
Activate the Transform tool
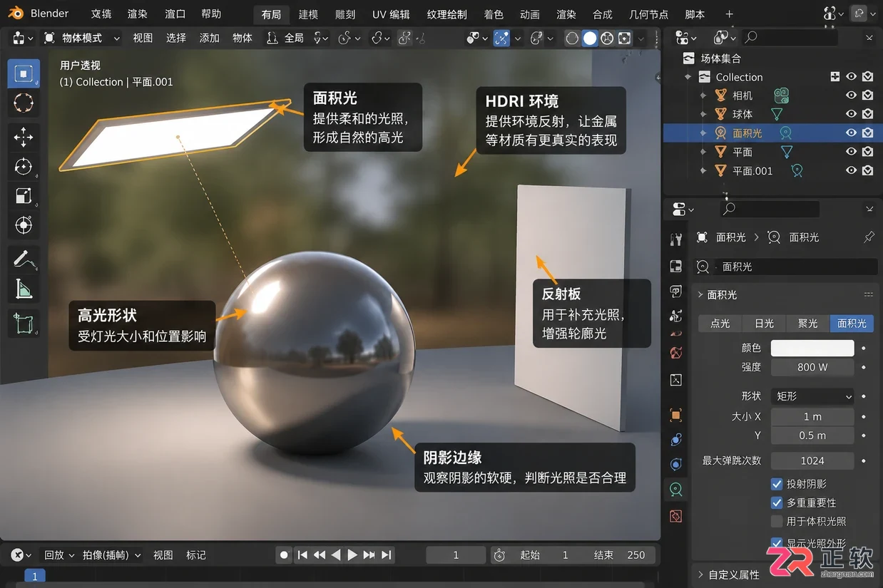24,225
